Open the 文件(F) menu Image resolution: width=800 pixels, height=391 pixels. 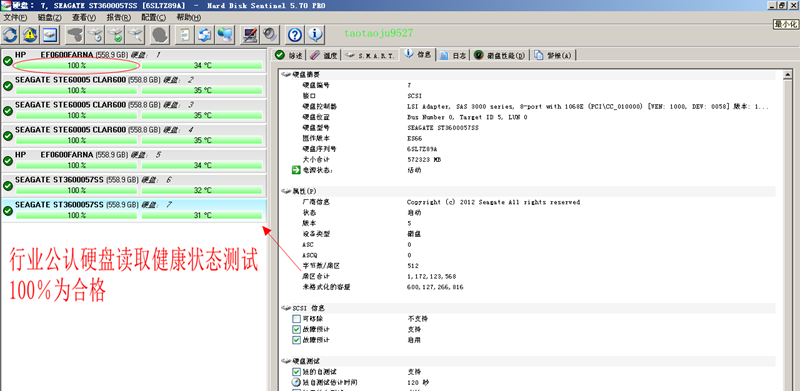(x=15, y=17)
